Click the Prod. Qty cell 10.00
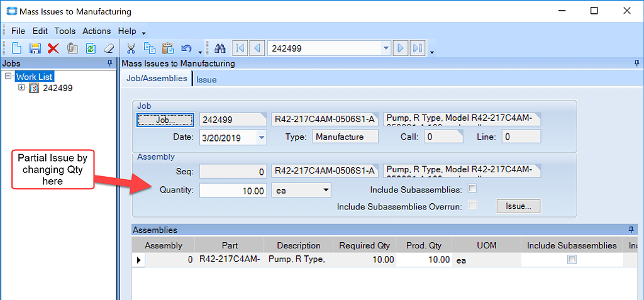644x300 pixels. (424, 260)
